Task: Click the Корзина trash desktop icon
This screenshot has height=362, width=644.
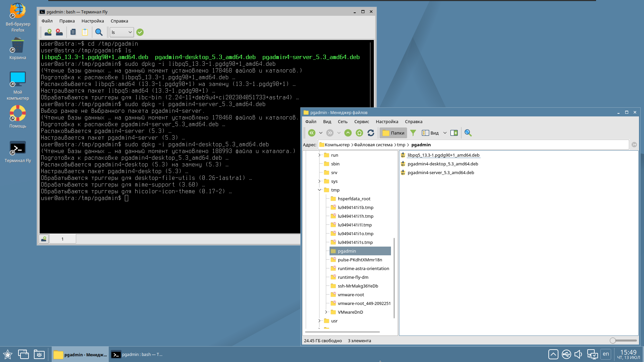Action: [x=17, y=49]
